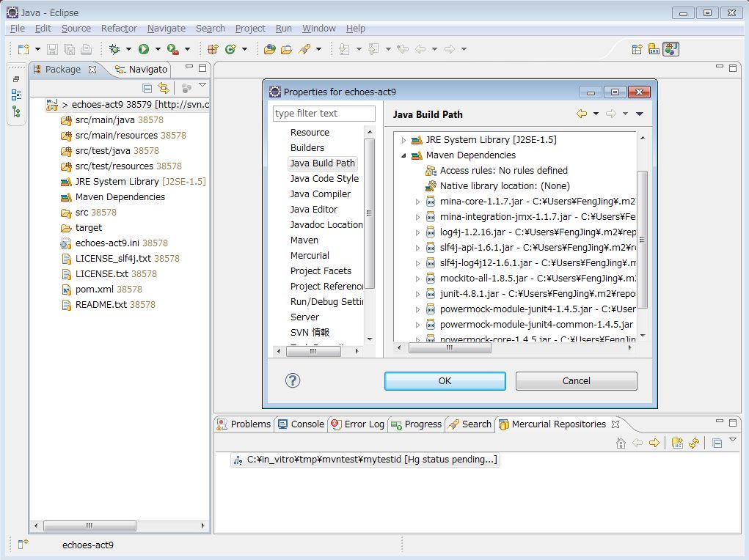This screenshot has height=560, width=749.
Task: Close the Mercurial Repositories tab
Action: pyautogui.click(x=615, y=424)
